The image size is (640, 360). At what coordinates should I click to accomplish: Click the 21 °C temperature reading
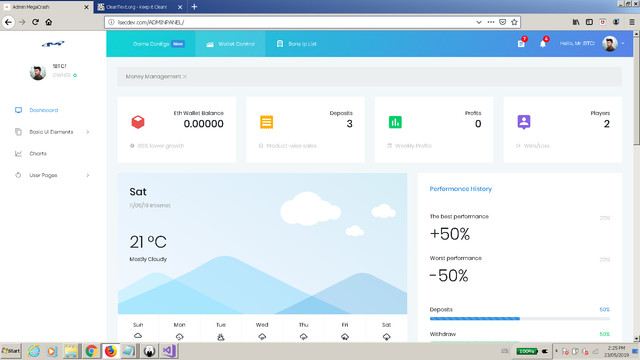pos(148,242)
